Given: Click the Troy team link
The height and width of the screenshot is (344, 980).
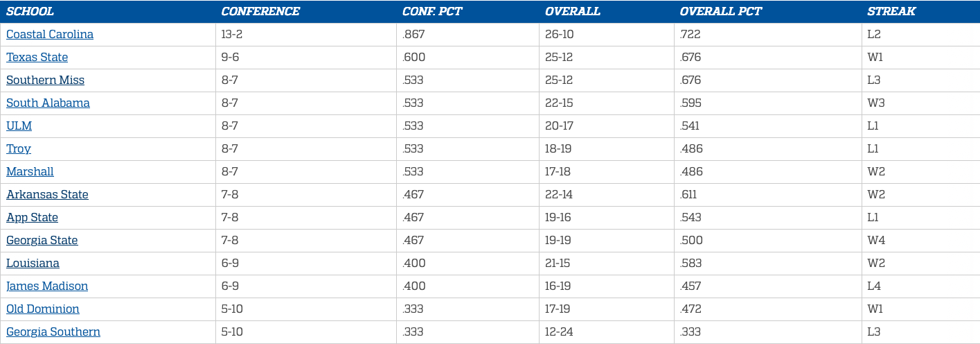Looking at the screenshot, I should coord(19,149).
